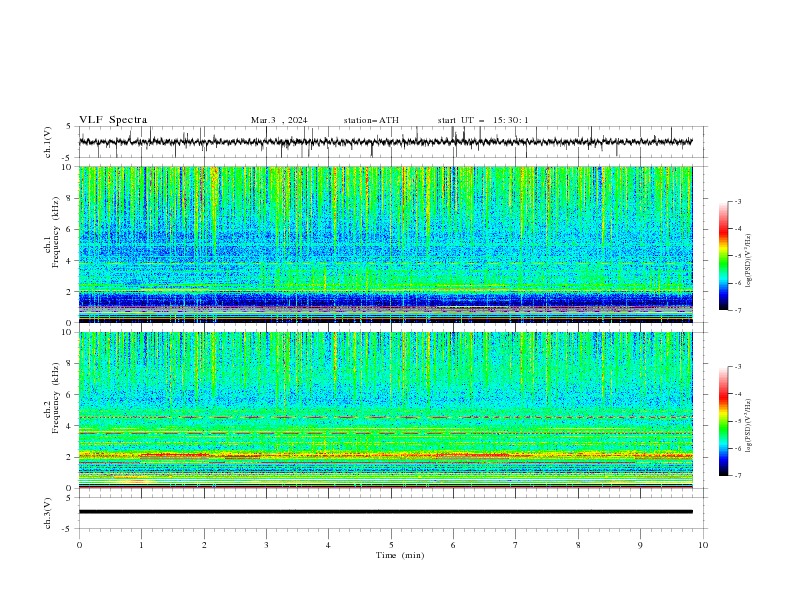Click the "-3" label on ch.2 color scale

pyautogui.click(x=738, y=367)
